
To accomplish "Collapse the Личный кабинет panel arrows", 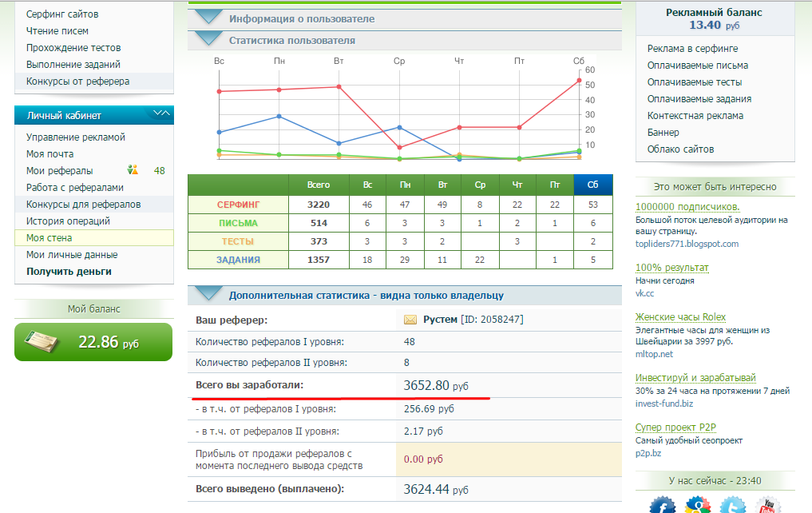I will click(x=162, y=114).
